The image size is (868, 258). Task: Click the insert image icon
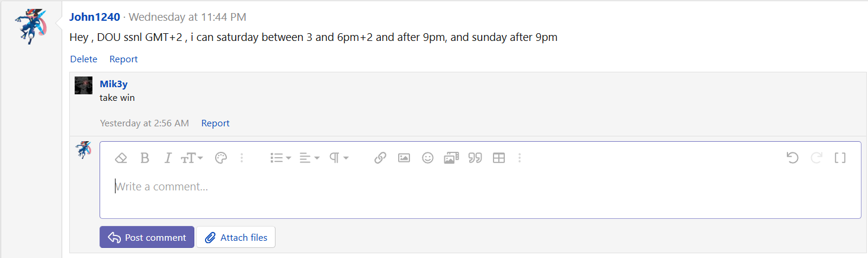pyautogui.click(x=404, y=158)
